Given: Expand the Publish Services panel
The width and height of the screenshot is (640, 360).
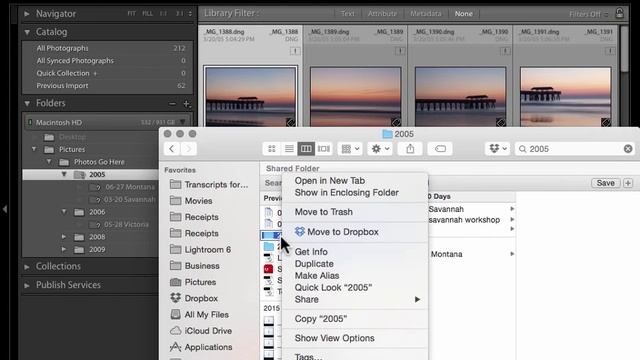Looking at the screenshot, I should click(x=27, y=285).
